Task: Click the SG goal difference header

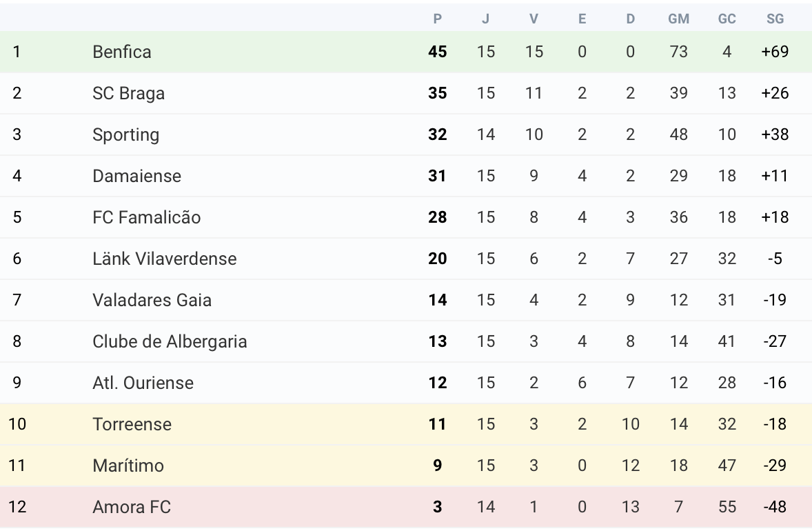Action: pyautogui.click(x=775, y=19)
